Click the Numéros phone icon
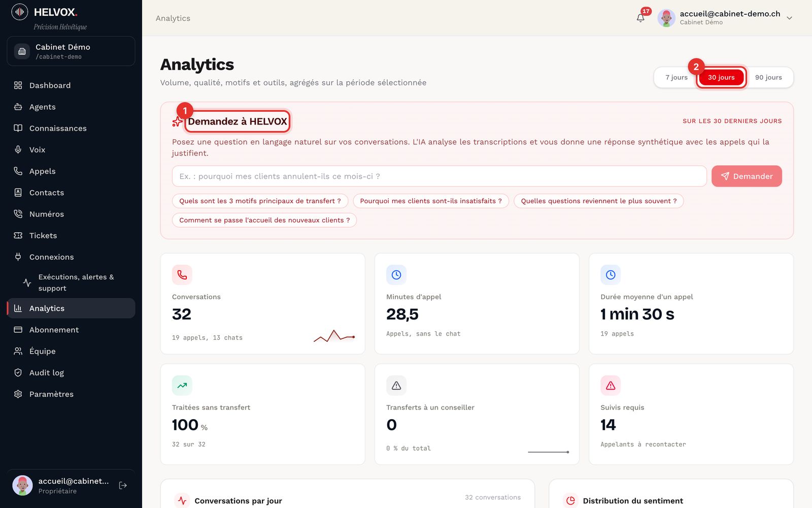The width and height of the screenshot is (812, 508). pyautogui.click(x=18, y=214)
